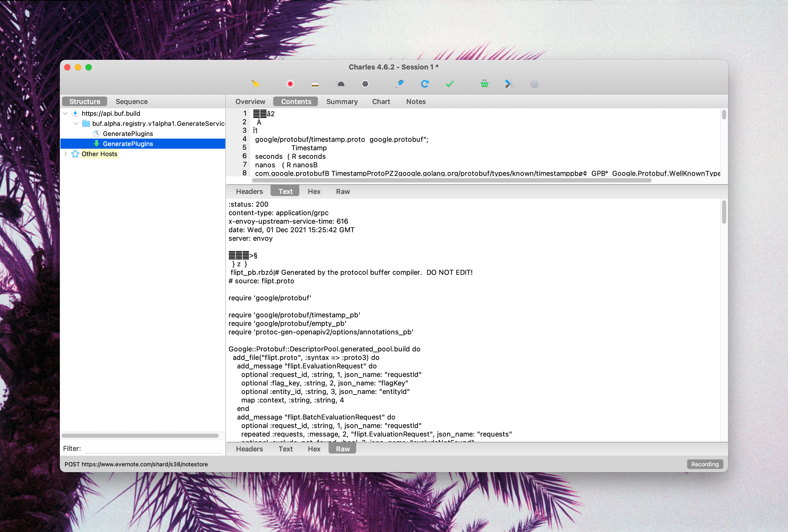Show response Raw tab at bottom

click(x=342, y=448)
